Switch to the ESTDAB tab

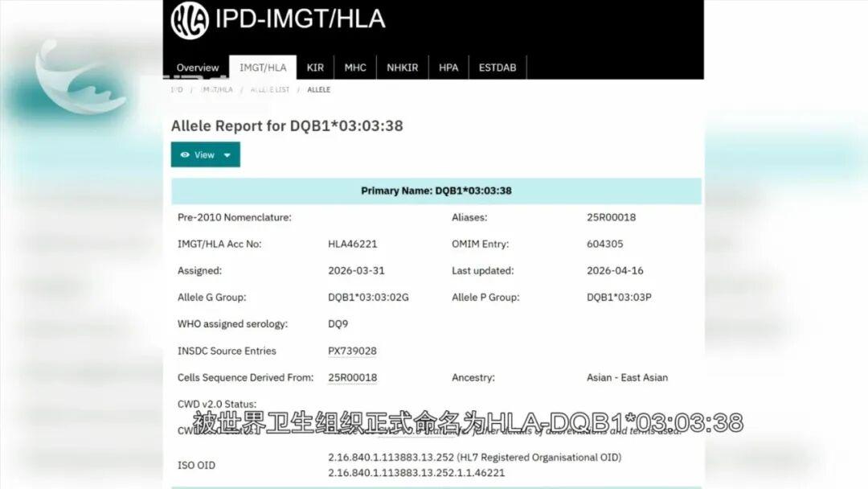(x=497, y=68)
